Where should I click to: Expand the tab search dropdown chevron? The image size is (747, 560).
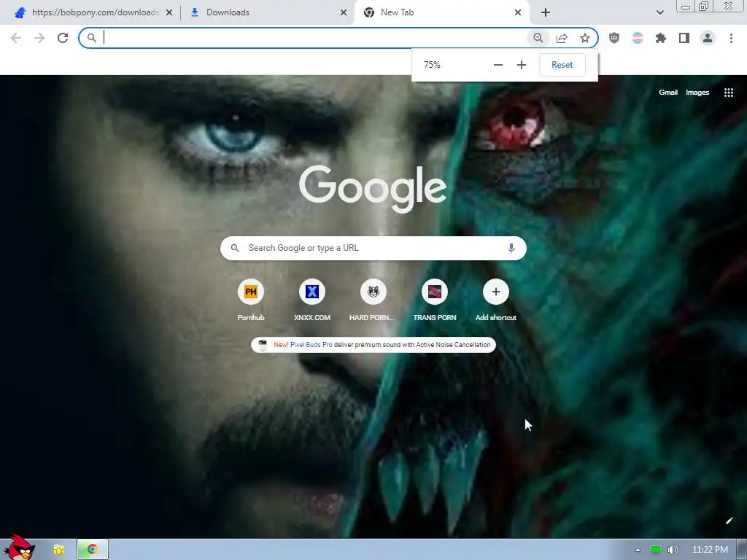(659, 12)
